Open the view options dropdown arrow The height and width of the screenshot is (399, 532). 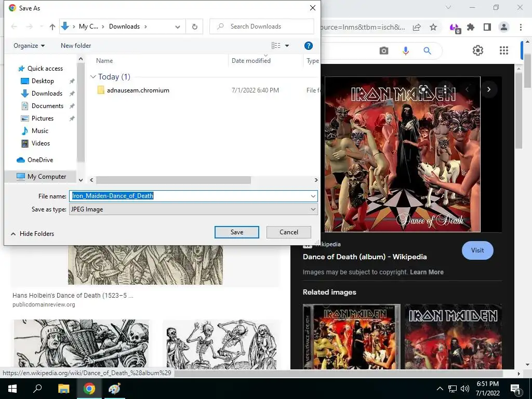[287, 46]
